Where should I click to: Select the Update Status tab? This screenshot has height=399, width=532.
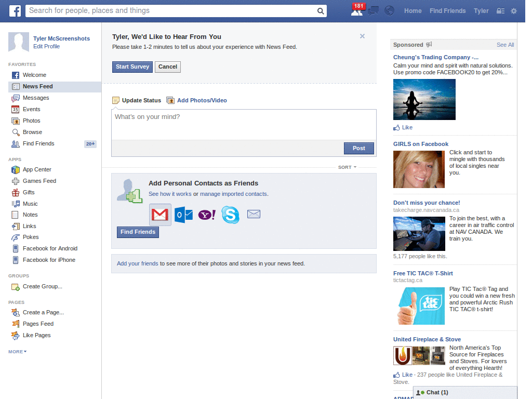tap(137, 100)
